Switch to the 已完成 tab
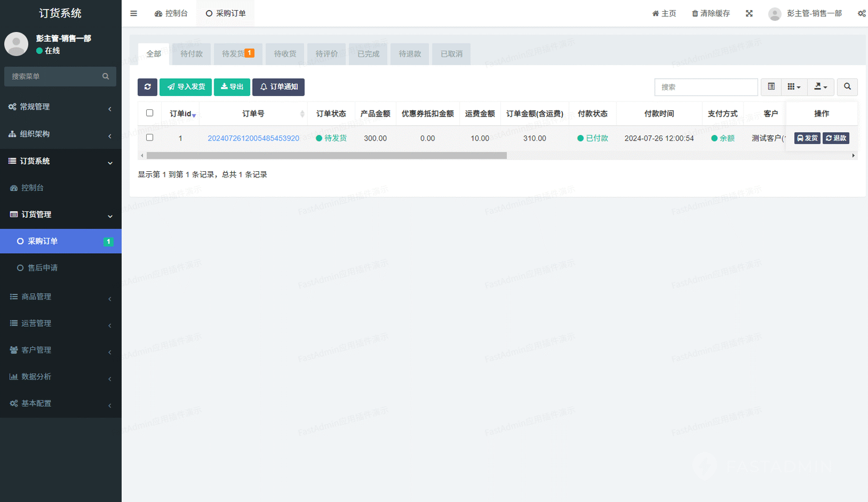 point(368,54)
